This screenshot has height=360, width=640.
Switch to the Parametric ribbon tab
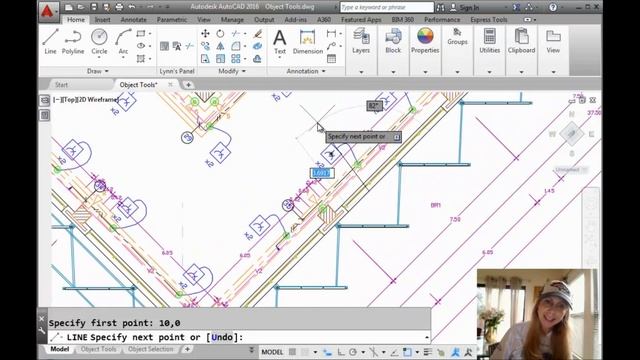(x=172, y=20)
